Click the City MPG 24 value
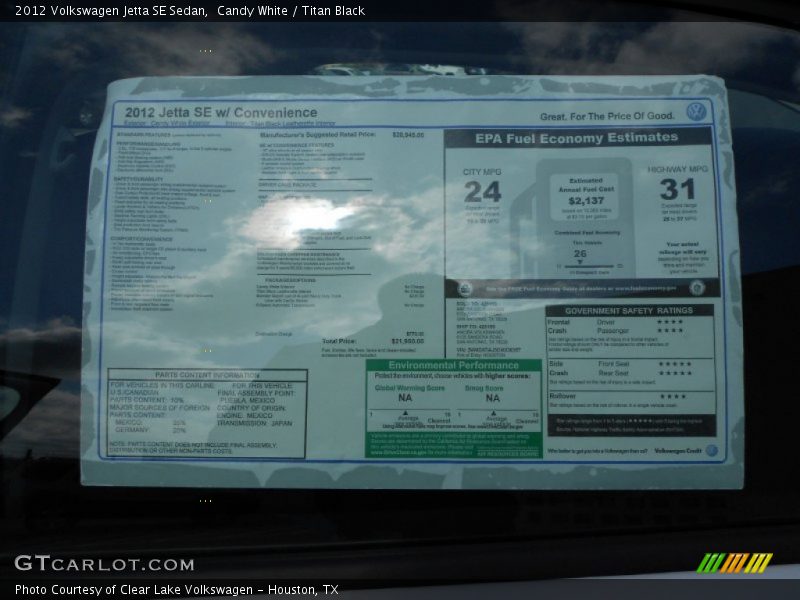Image resolution: width=800 pixels, height=600 pixels. coord(482,191)
